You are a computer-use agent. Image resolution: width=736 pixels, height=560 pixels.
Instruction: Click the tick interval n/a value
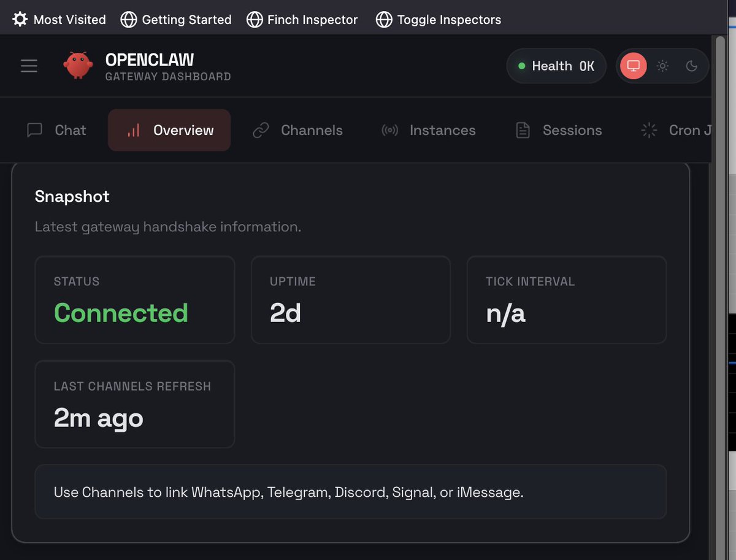[505, 313]
